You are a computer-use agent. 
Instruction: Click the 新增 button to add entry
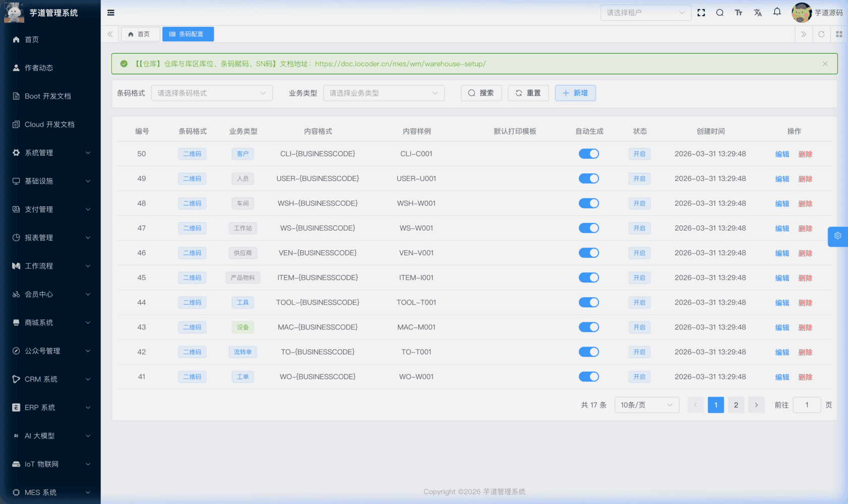(575, 93)
